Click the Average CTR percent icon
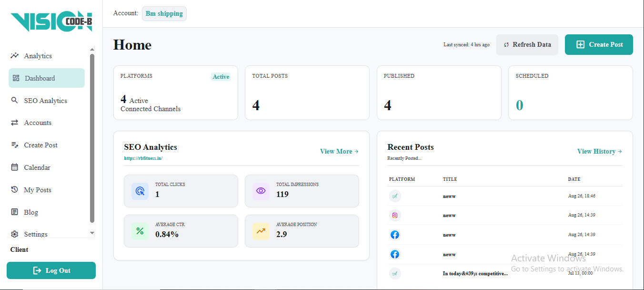Screen dimensions: 644x290 140,231
